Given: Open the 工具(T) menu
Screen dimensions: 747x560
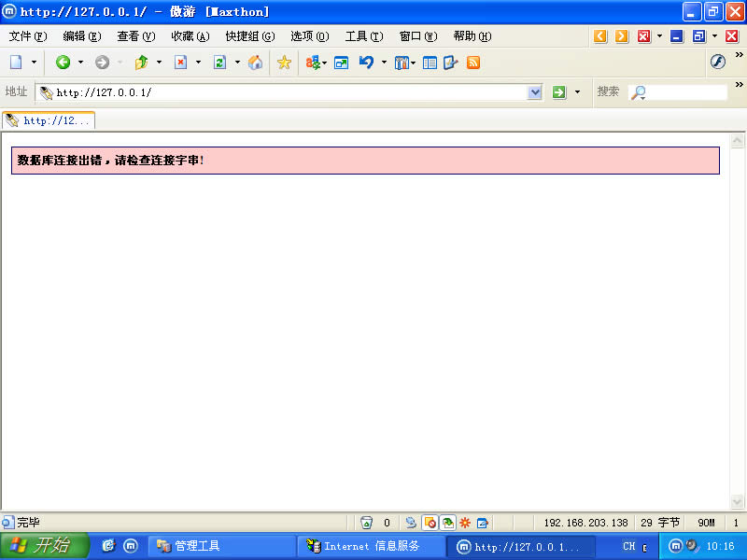Looking at the screenshot, I should [x=364, y=36].
